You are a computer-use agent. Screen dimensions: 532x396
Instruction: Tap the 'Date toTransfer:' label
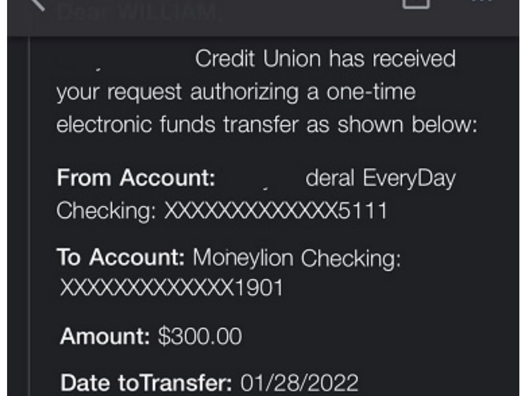[x=146, y=382]
